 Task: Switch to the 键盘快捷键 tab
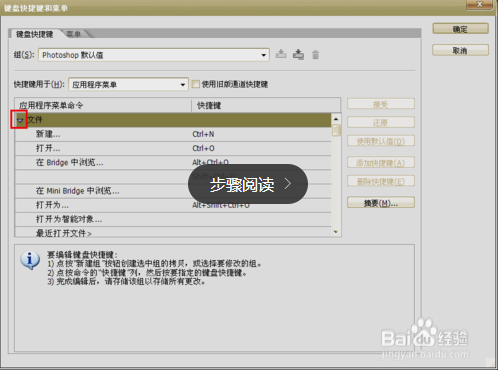[x=35, y=34]
